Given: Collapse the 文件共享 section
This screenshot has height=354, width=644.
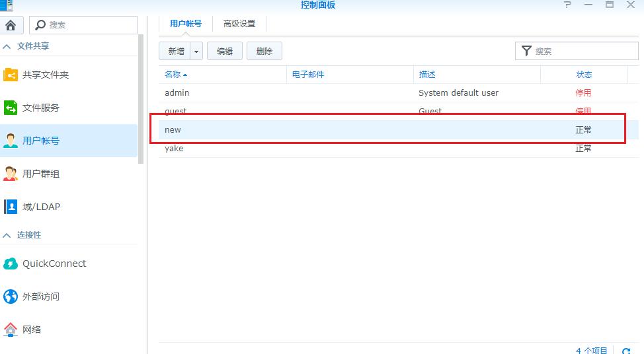Looking at the screenshot, I should (x=7, y=46).
